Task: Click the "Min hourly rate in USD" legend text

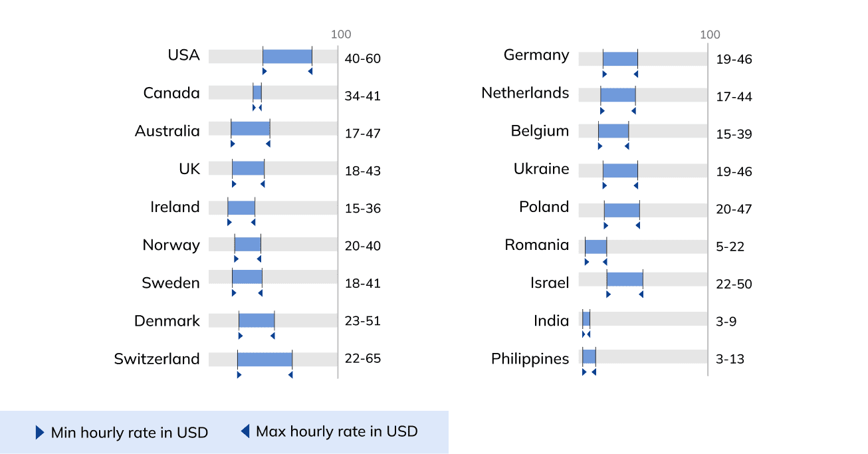Action: tap(130, 433)
